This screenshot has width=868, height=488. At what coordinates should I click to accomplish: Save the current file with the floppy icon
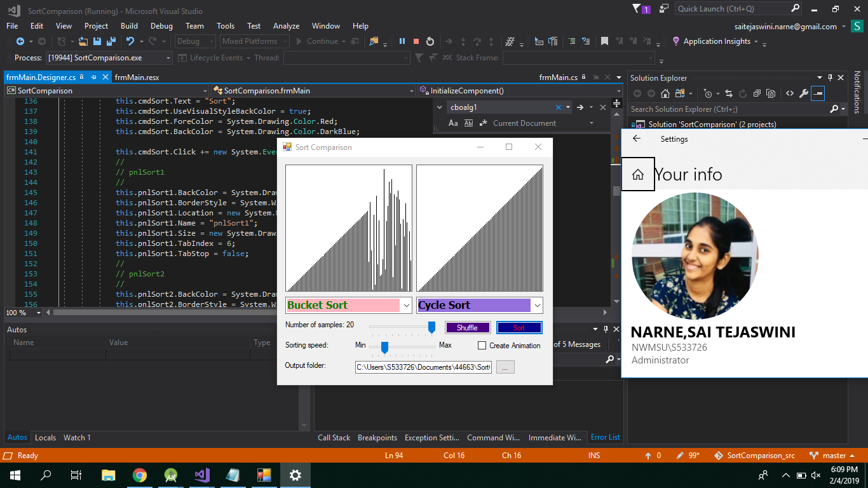pos(97,41)
